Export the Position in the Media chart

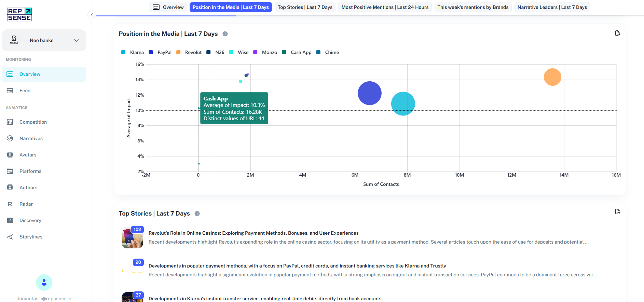(x=617, y=33)
